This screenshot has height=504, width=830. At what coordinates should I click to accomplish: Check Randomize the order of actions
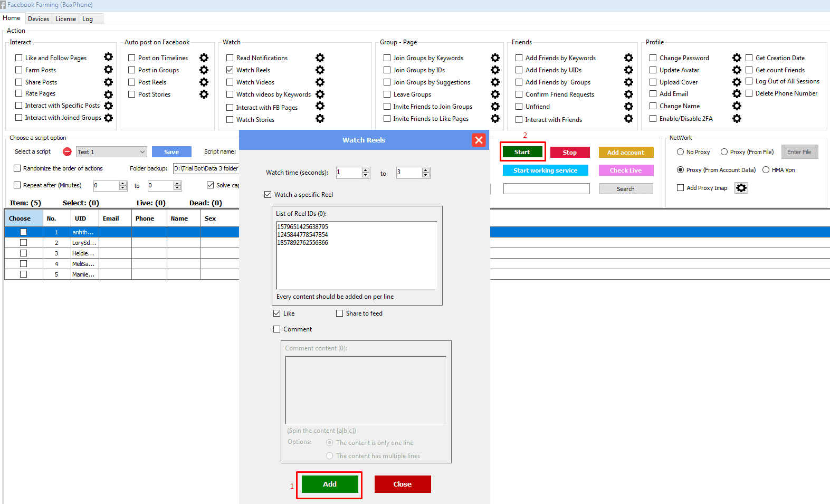[x=17, y=168]
